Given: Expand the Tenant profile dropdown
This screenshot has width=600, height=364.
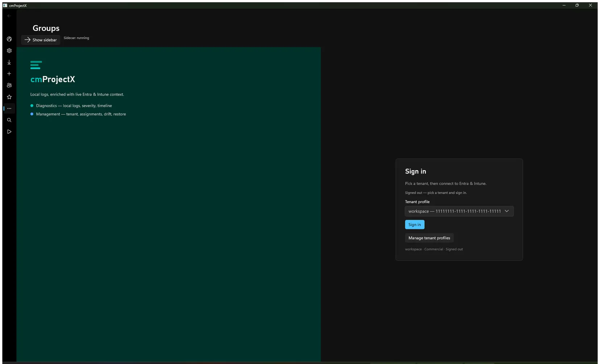Looking at the screenshot, I should coord(459,211).
